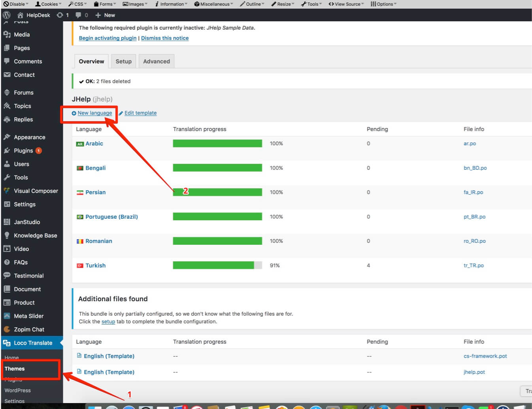Click the Forums sidebar icon

point(7,92)
